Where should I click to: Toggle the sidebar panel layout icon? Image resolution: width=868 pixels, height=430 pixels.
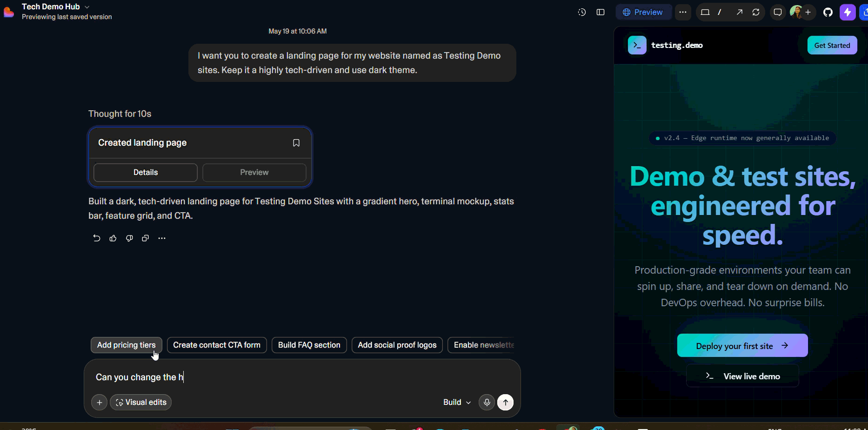point(601,12)
